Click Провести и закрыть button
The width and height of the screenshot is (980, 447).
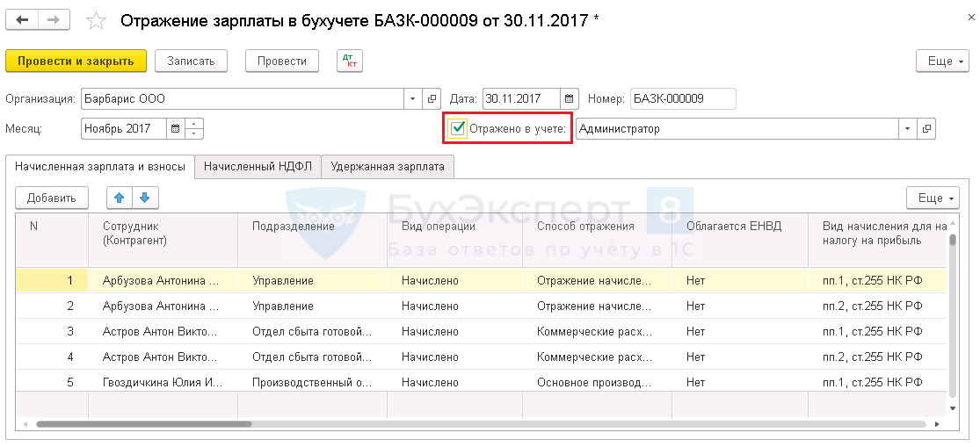(x=76, y=61)
